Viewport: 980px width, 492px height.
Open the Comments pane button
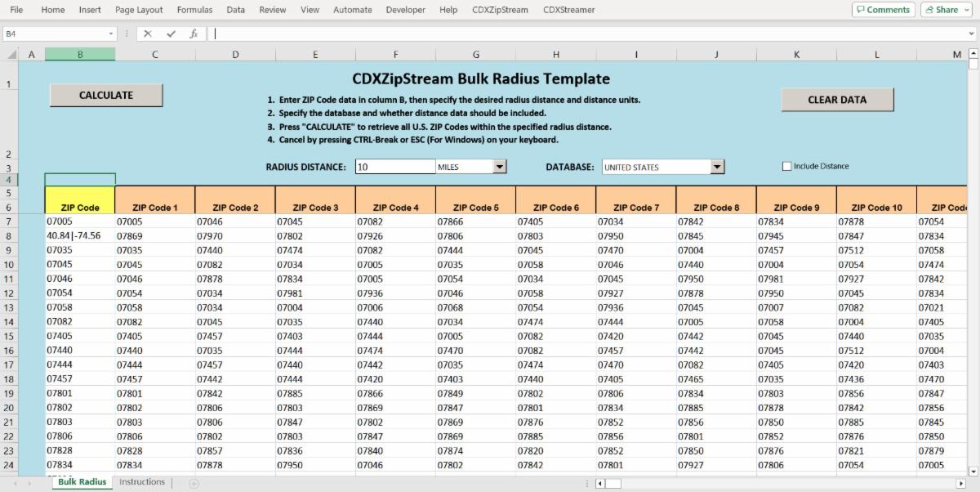point(883,10)
